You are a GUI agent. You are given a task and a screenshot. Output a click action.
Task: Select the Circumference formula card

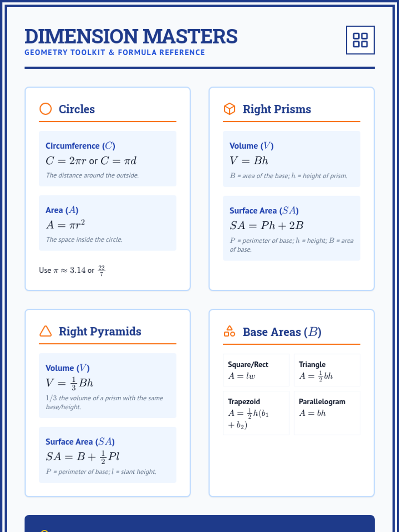[107, 159]
